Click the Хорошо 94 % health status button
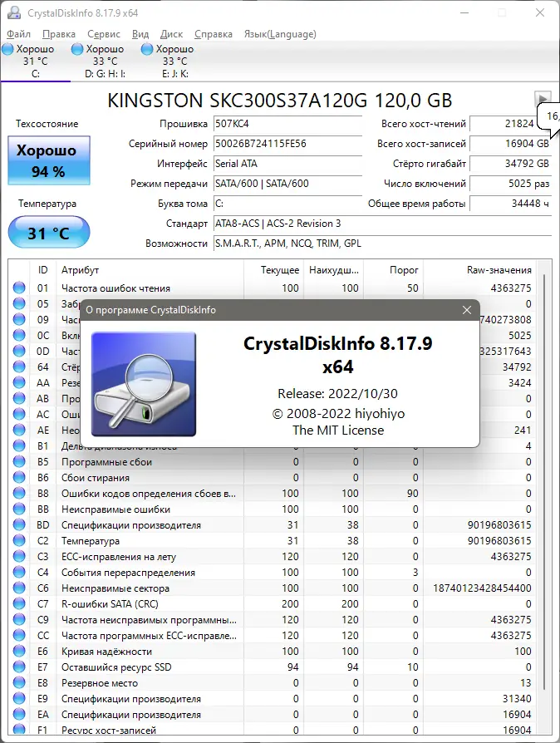The height and width of the screenshot is (743, 560). (49, 160)
